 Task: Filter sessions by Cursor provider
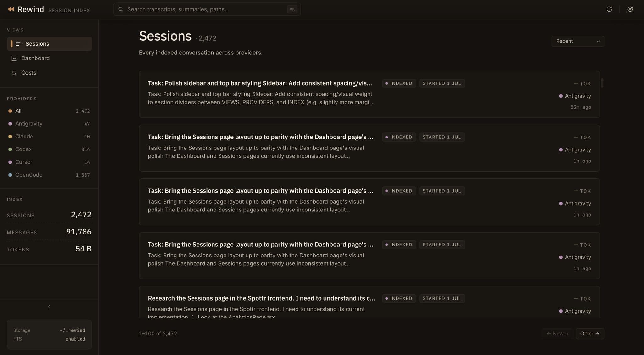pos(49,162)
